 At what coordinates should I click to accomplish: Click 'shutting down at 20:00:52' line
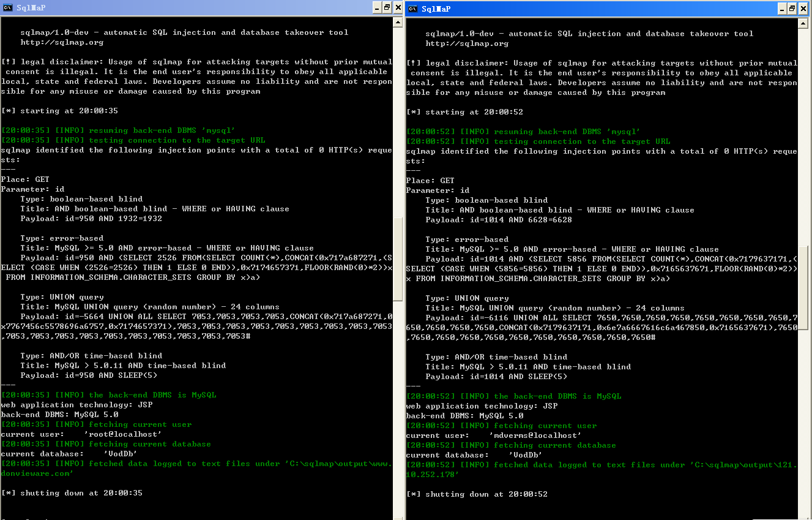pos(477,494)
